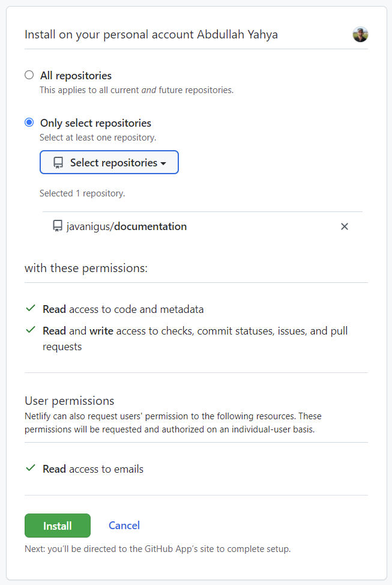Click the Read access to emails text
The image size is (392, 585).
point(93,469)
